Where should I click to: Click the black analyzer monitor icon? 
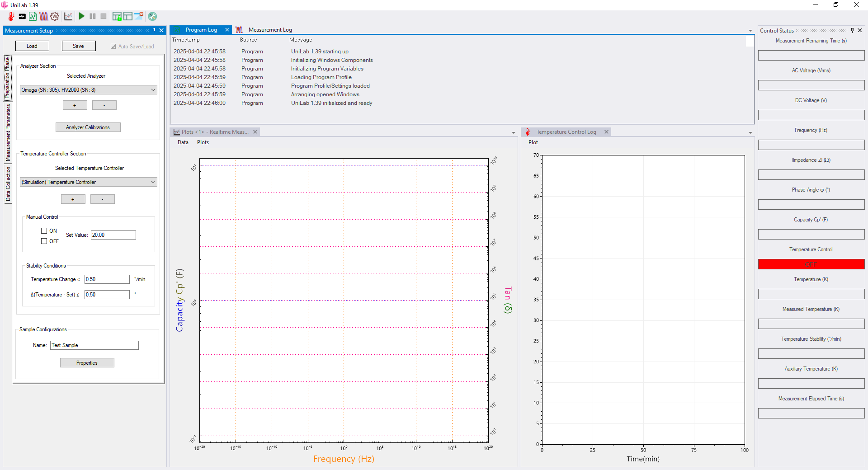click(x=22, y=16)
